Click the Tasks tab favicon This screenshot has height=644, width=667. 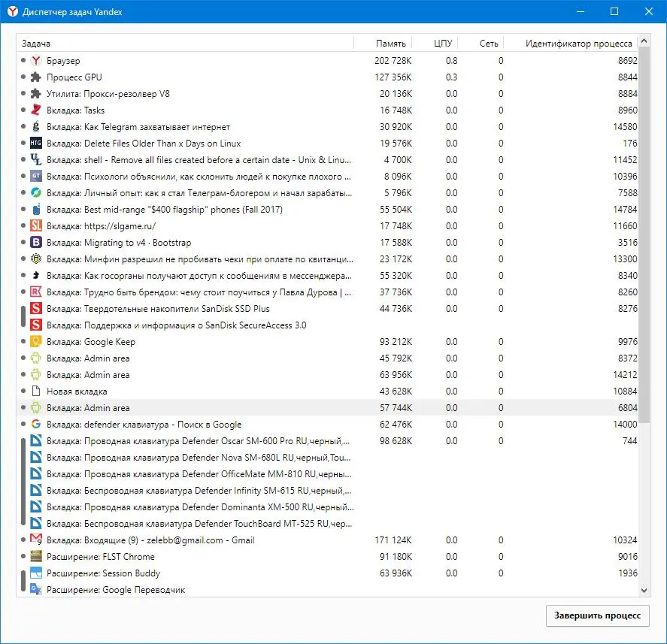click(36, 110)
